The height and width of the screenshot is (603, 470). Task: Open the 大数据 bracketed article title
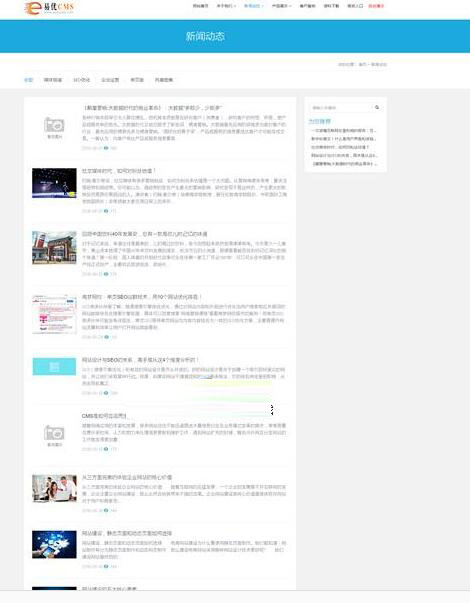(153, 108)
